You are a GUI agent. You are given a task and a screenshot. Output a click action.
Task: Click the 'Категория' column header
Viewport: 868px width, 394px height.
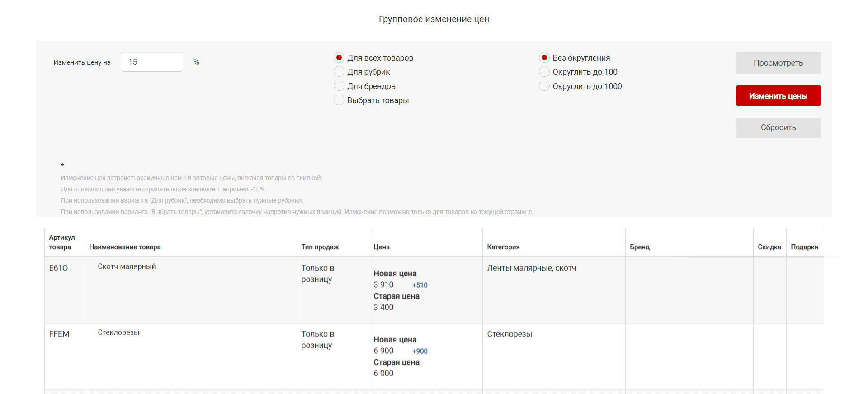(x=503, y=247)
